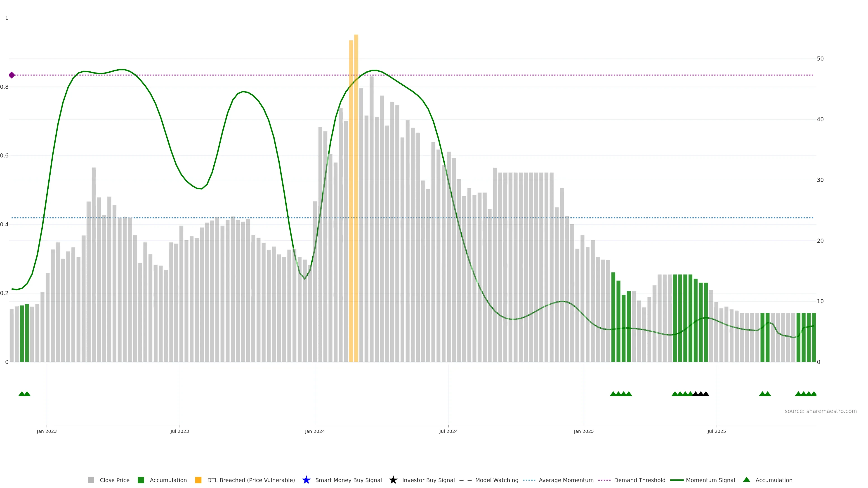The height and width of the screenshot is (488, 868).
Task: Click the Jan 2024 x-axis label
Action: (x=315, y=431)
